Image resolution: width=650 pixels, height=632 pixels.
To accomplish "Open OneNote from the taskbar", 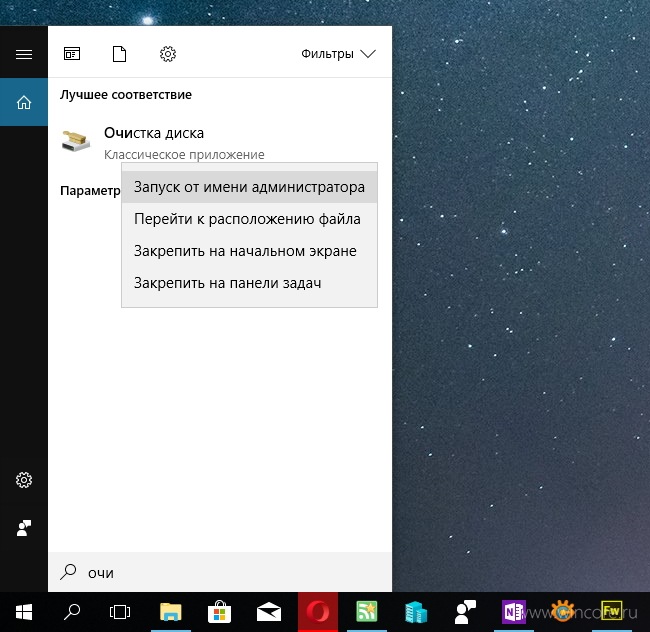I will 514,612.
